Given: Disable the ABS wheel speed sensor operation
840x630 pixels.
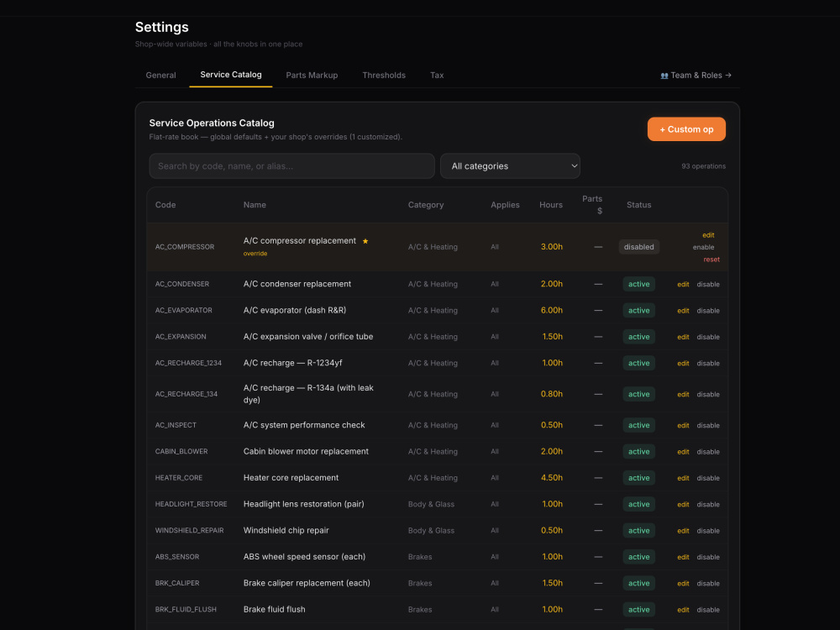Looking at the screenshot, I should point(707,557).
